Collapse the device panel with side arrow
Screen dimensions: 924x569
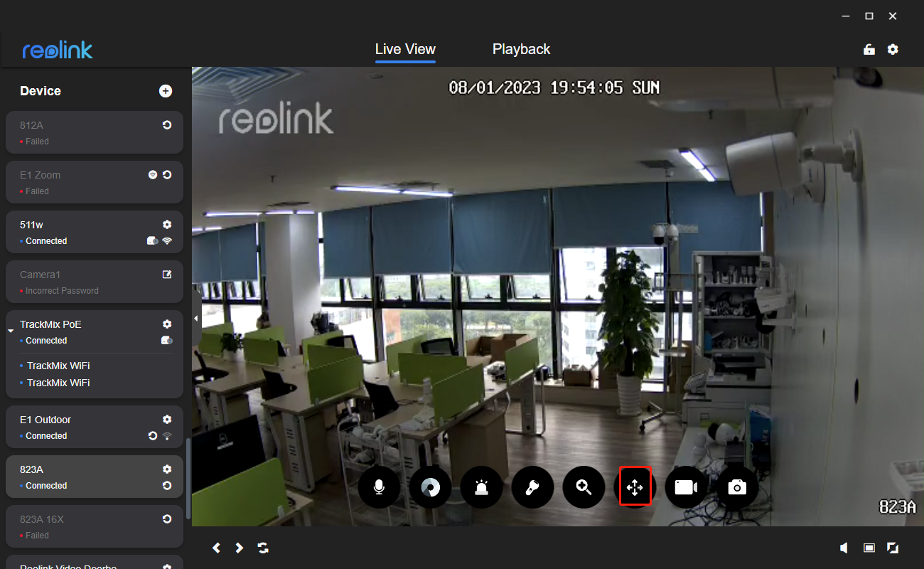click(196, 319)
